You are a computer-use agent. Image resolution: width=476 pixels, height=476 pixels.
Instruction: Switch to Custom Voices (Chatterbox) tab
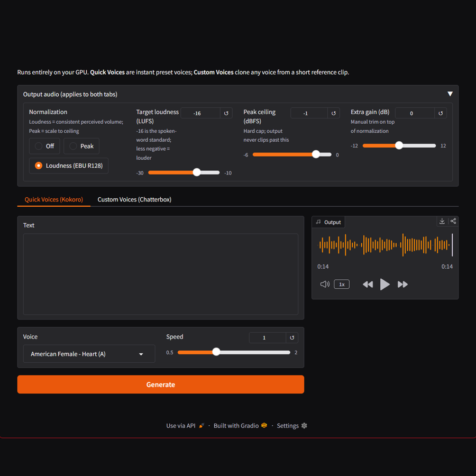click(134, 199)
